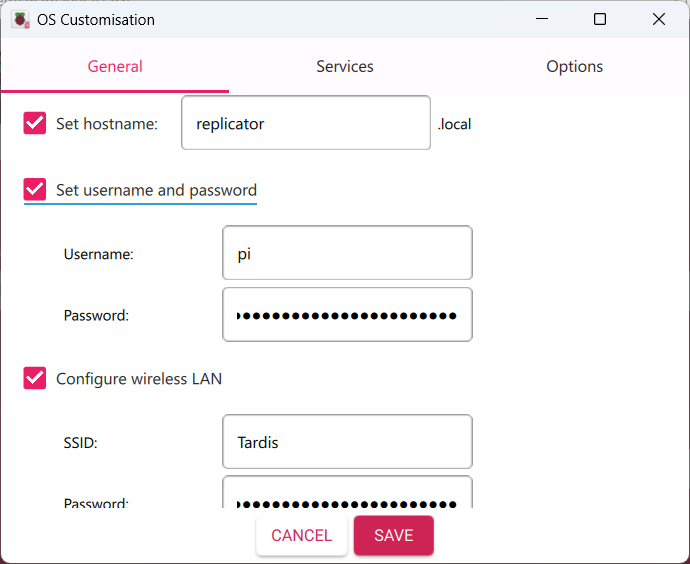The image size is (690, 564).
Task: Click the Raspberry Pi icon in title bar
Action: tap(20, 19)
